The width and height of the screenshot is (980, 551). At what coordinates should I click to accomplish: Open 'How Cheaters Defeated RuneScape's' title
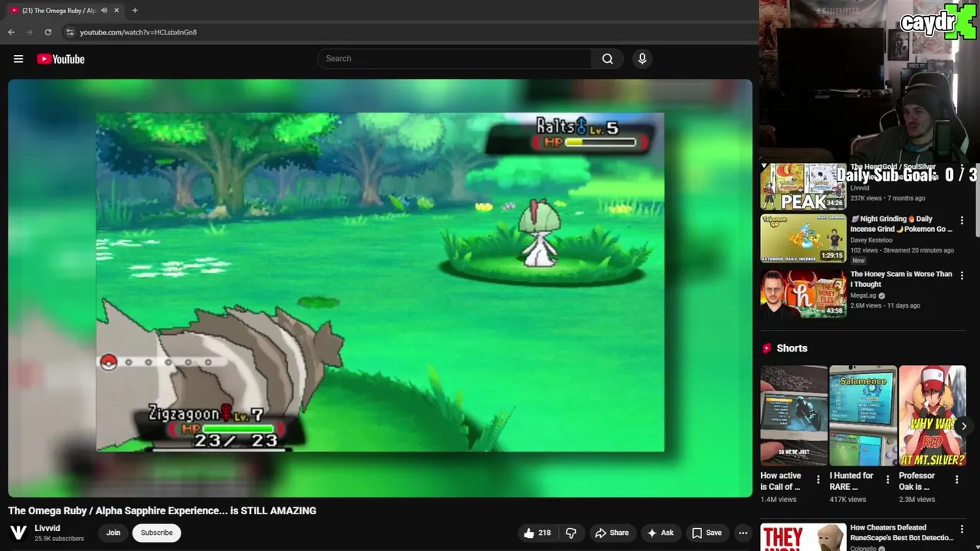[901, 533]
